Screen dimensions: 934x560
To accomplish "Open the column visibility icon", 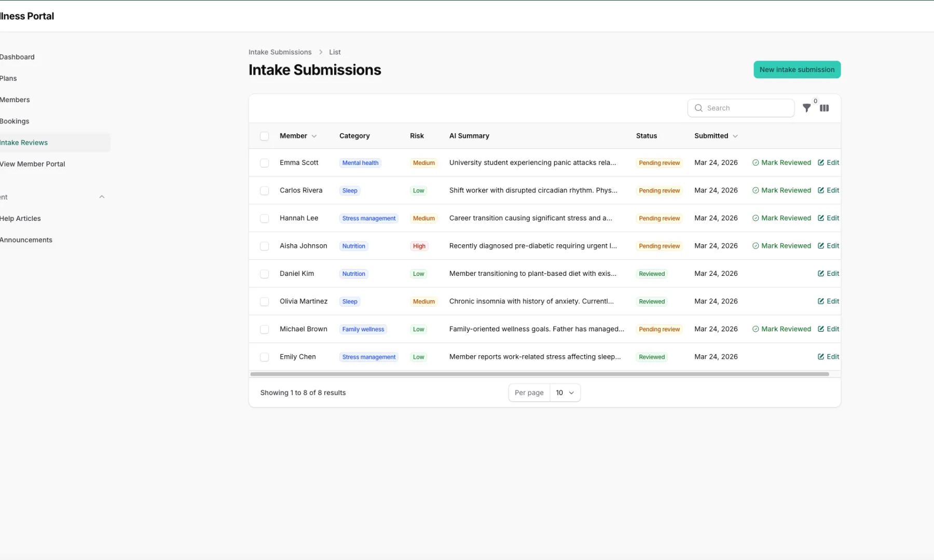I will (x=825, y=108).
